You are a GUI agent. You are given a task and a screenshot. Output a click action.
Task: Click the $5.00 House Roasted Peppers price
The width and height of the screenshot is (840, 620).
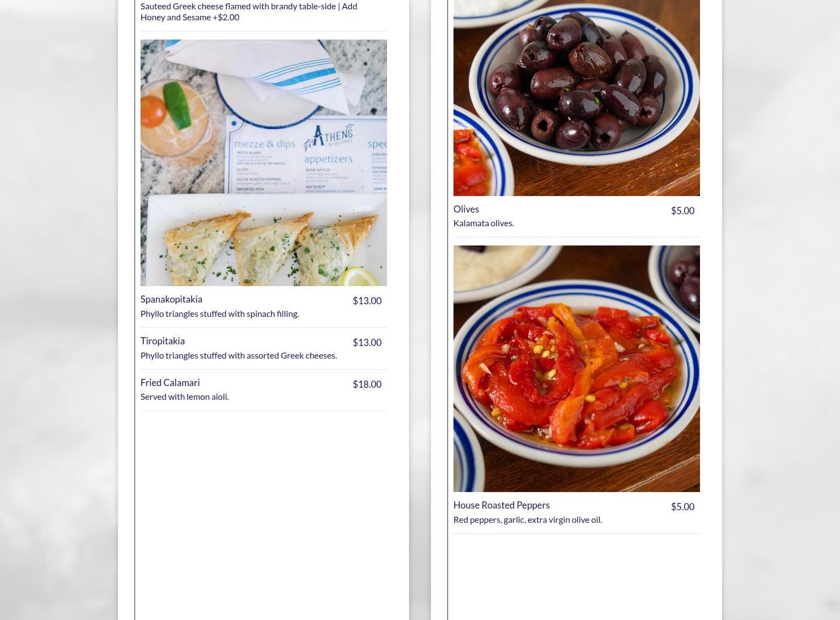[x=682, y=507]
